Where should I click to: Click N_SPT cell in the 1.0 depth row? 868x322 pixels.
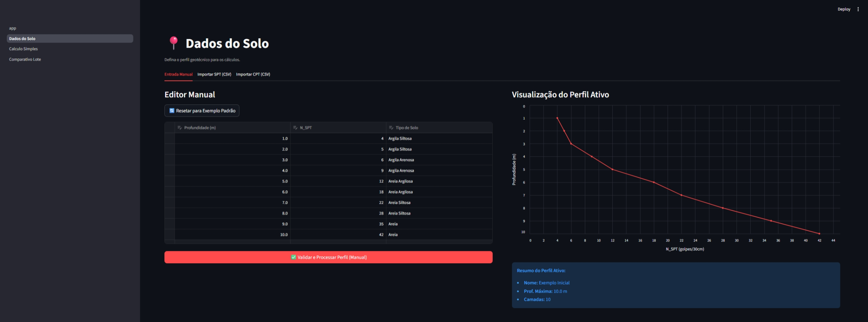tap(338, 138)
